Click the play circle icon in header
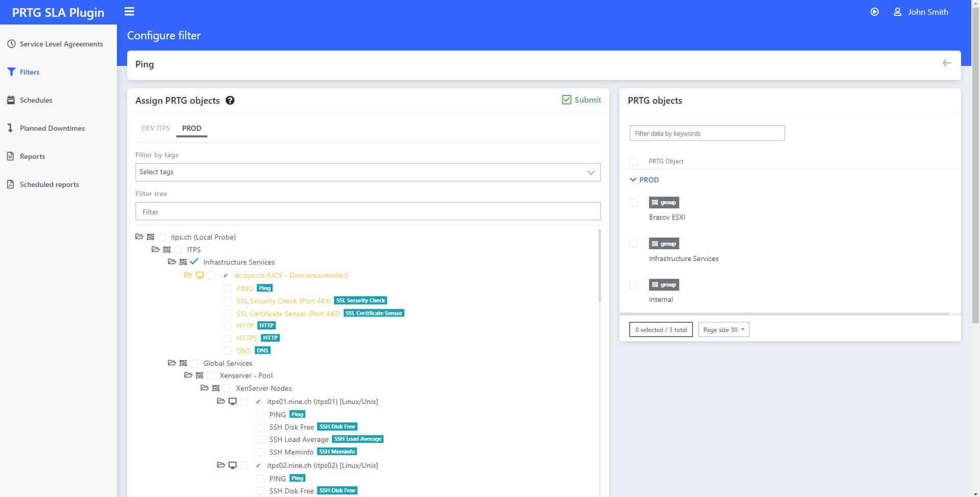 tap(874, 12)
